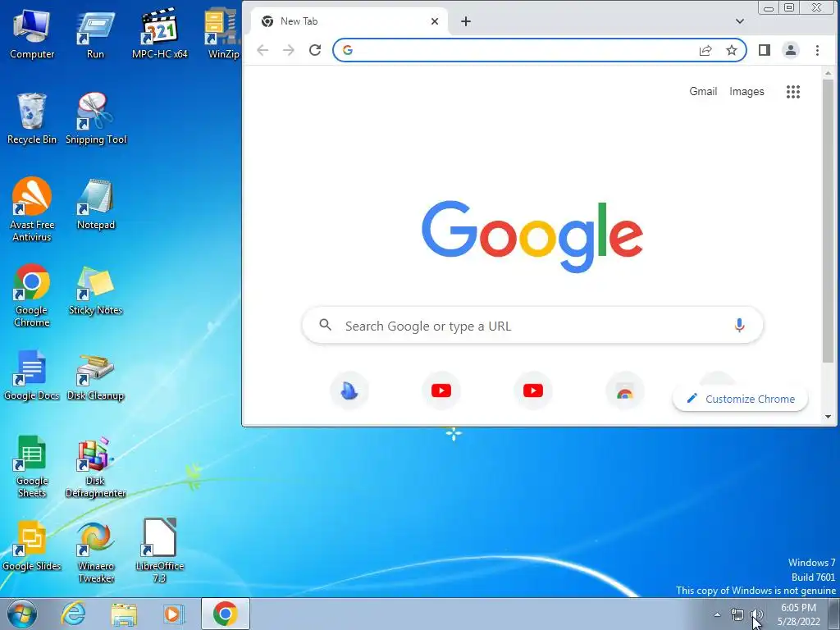The height and width of the screenshot is (630, 840).
Task: Open the WinZip desktop shortcut
Action: pos(223,34)
